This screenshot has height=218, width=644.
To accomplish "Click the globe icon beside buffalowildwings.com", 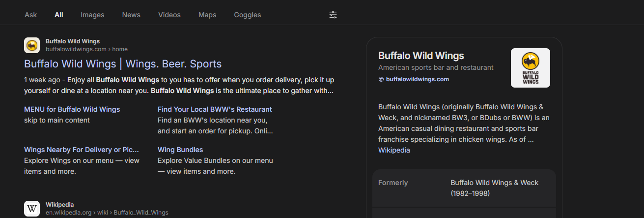I will point(381,79).
